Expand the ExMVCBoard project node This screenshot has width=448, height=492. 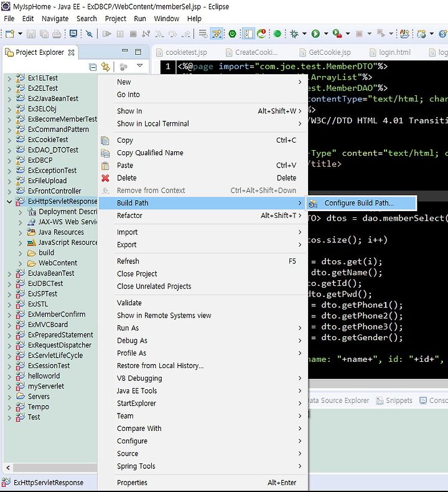[x=9, y=325]
